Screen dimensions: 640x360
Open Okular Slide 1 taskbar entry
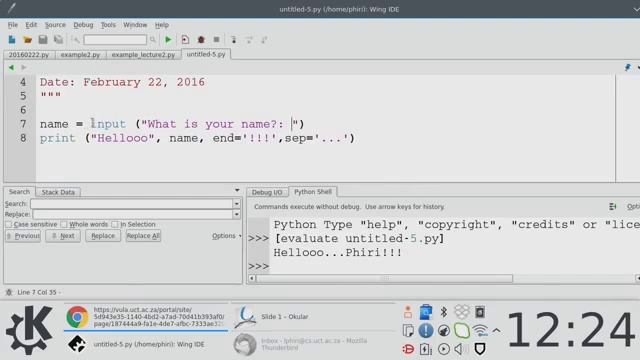click(313, 317)
